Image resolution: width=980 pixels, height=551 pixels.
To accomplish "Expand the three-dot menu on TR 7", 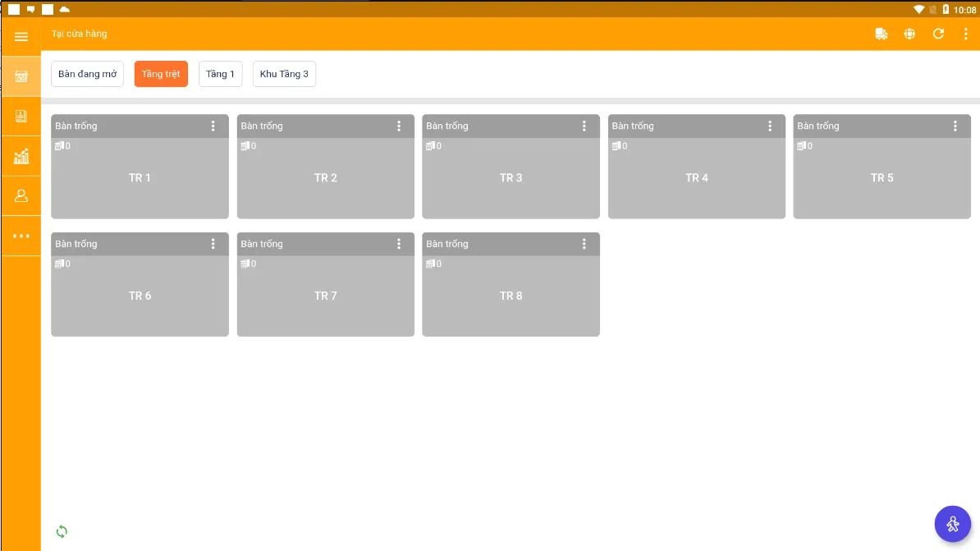I will tap(399, 244).
